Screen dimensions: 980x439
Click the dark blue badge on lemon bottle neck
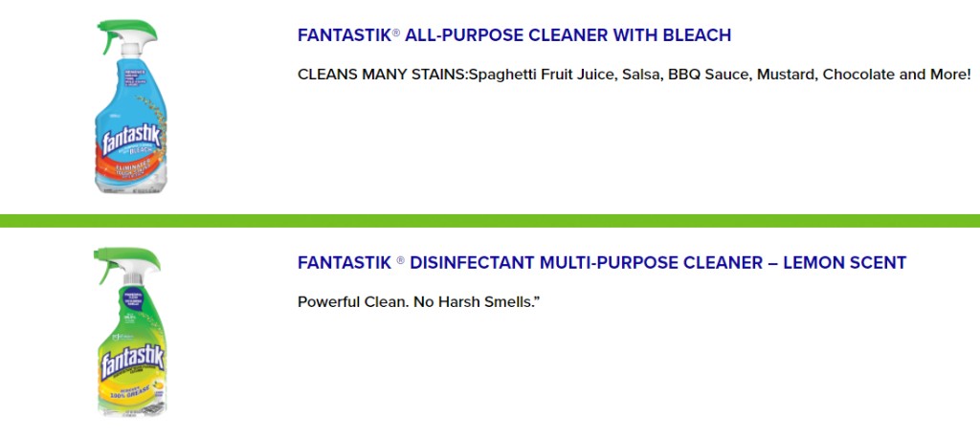pos(134,298)
